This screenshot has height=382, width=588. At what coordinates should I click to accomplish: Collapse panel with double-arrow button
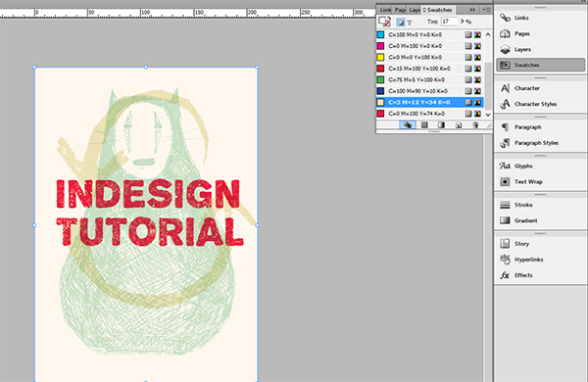click(x=472, y=10)
